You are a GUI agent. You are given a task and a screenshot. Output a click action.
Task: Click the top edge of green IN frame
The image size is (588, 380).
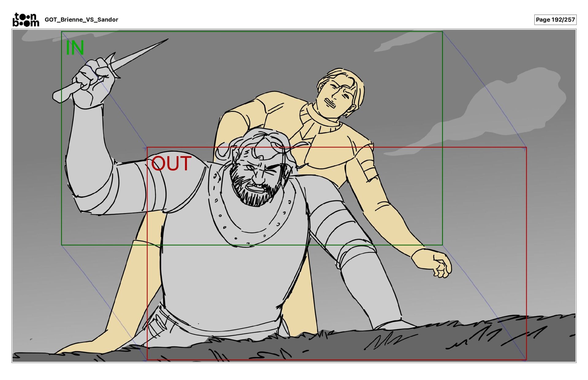251,32
